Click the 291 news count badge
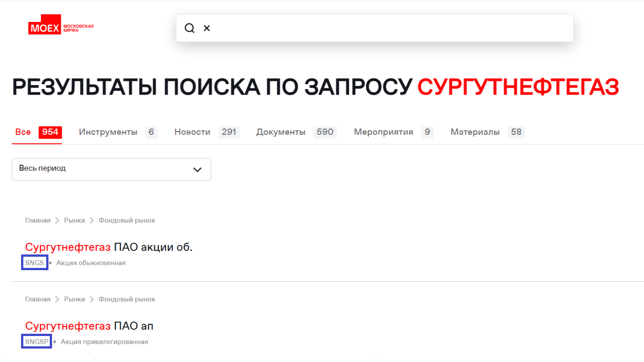The height and width of the screenshot is (362, 644). [229, 132]
